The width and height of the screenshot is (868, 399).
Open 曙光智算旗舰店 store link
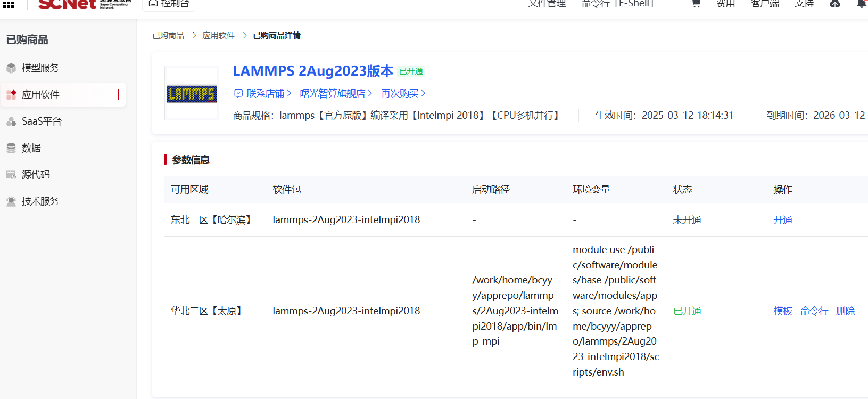(335, 94)
